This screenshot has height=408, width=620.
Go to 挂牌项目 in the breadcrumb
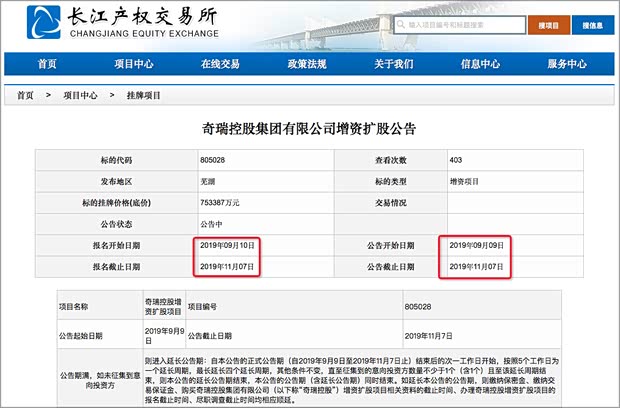[x=144, y=95]
